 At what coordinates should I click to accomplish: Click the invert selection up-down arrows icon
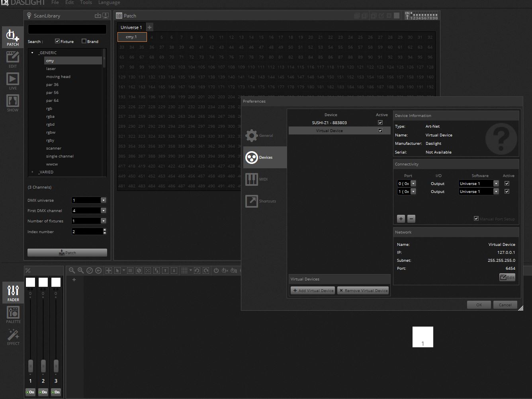tap(156, 271)
